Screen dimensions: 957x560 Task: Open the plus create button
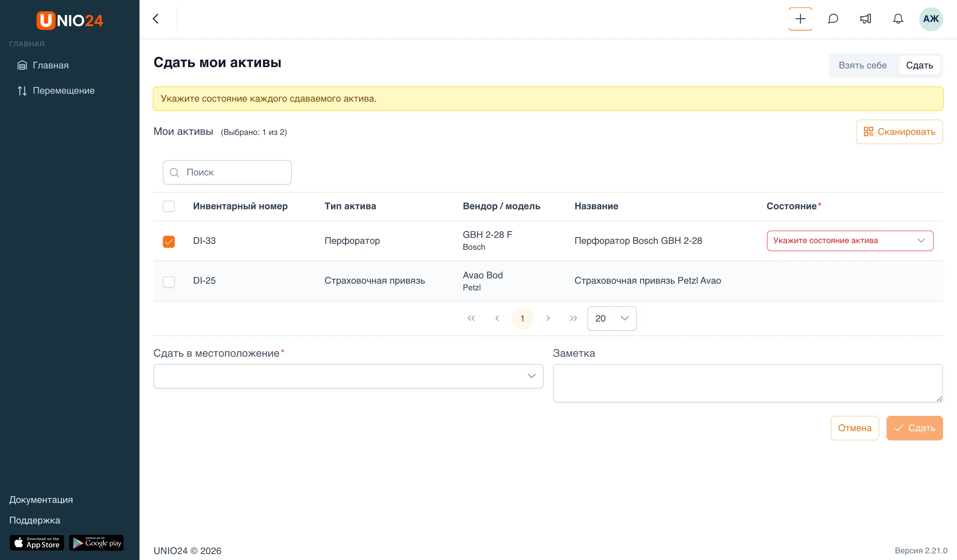pos(800,19)
